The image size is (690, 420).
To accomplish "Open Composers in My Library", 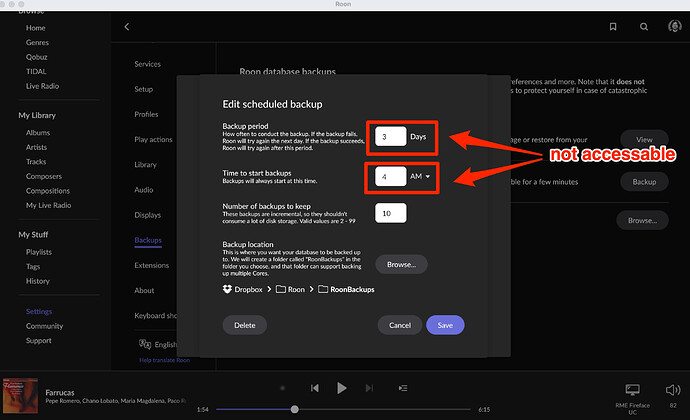I will click(44, 176).
